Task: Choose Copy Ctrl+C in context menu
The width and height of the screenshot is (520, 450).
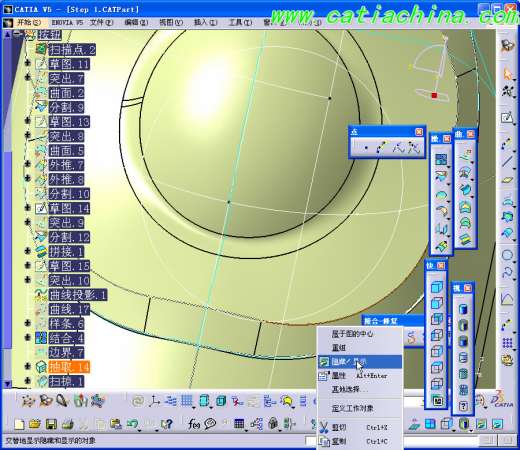Action: (360, 441)
